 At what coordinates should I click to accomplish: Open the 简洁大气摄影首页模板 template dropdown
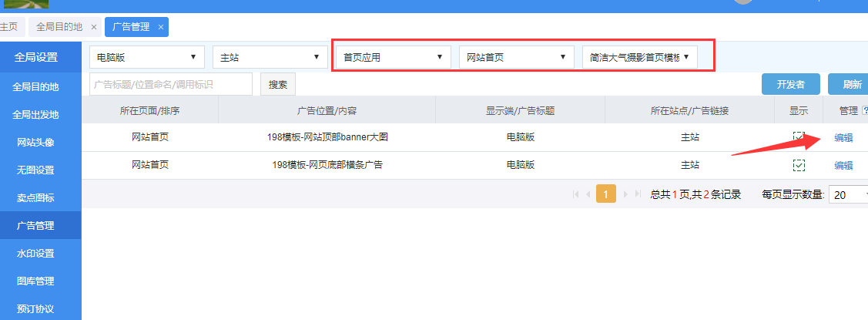coord(639,57)
